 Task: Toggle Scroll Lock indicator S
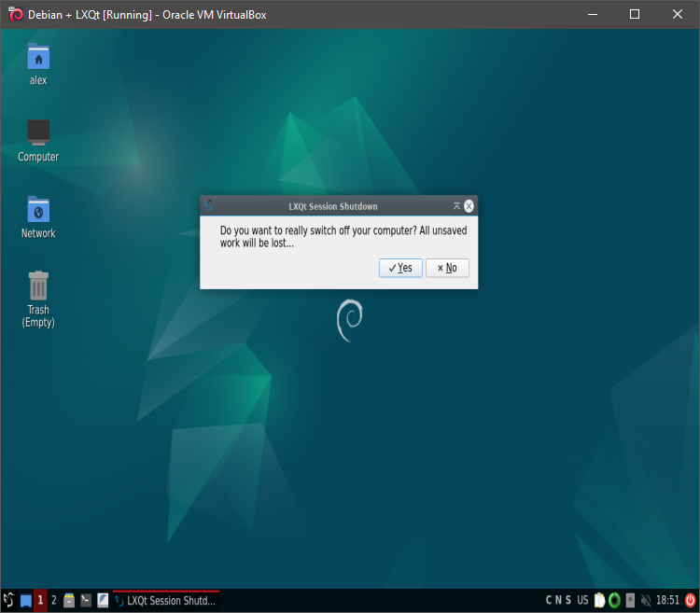click(568, 601)
